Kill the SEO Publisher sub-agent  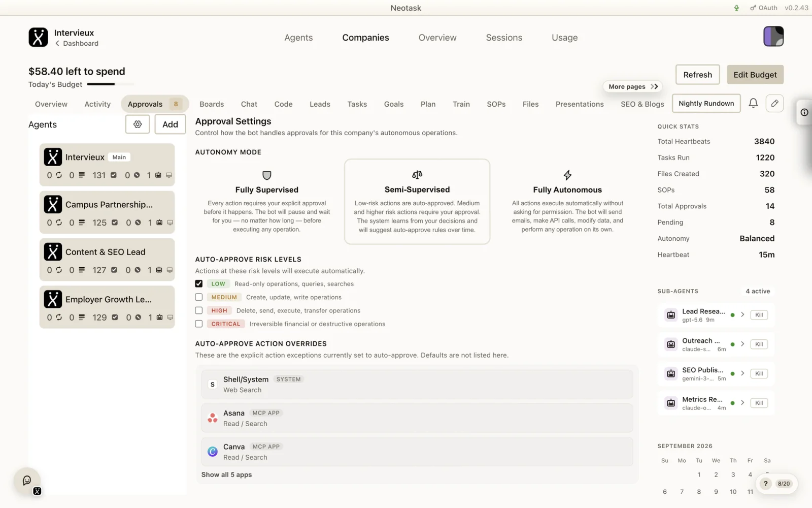(x=759, y=373)
